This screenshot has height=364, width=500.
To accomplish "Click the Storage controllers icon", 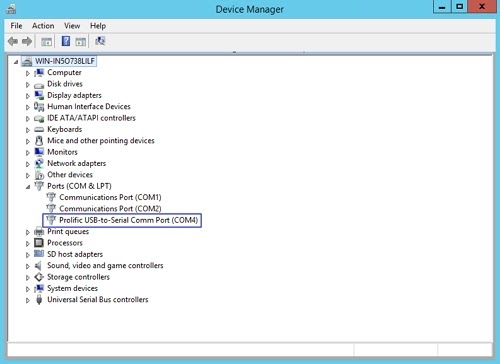I will 39,277.
